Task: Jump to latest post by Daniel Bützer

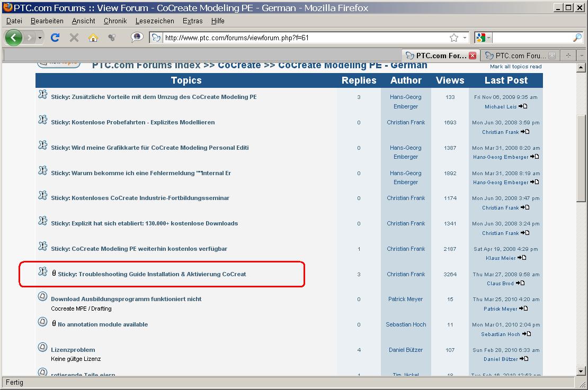Action: click(x=524, y=359)
